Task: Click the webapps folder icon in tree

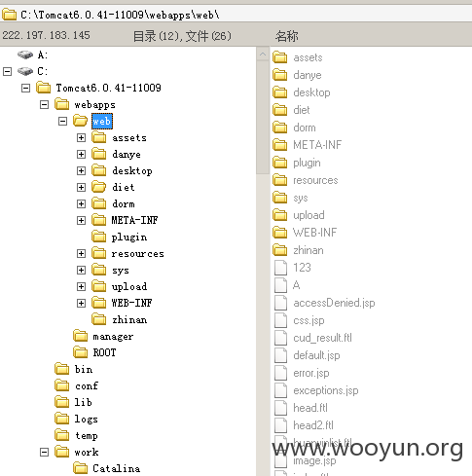Action: [x=62, y=104]
